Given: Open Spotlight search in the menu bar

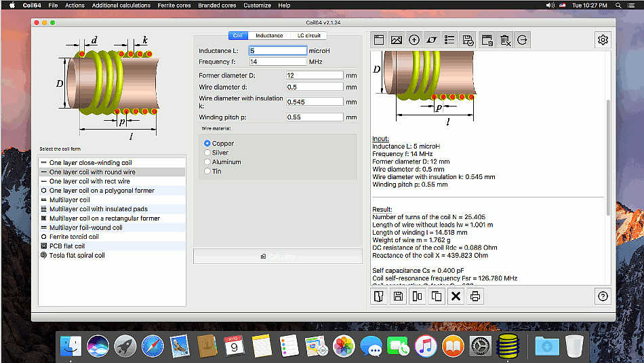Looking at the screenshot, I should [x=618, y=5].
